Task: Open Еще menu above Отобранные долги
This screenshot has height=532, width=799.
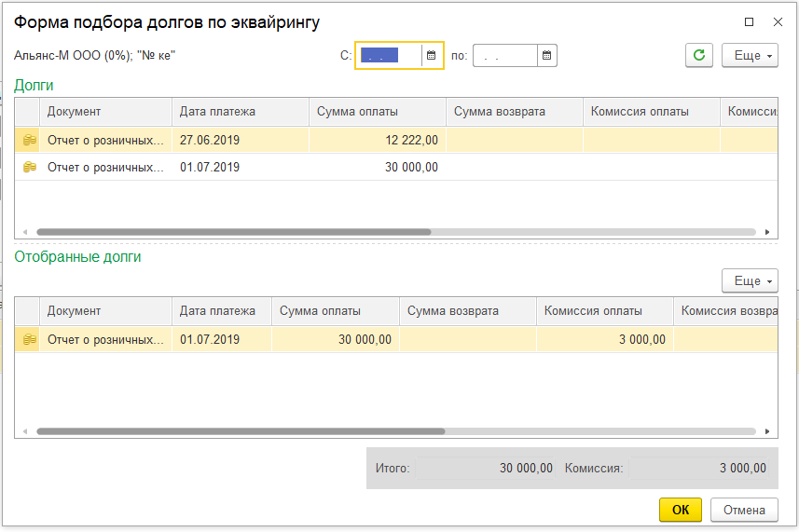Action: coord(749,280)
